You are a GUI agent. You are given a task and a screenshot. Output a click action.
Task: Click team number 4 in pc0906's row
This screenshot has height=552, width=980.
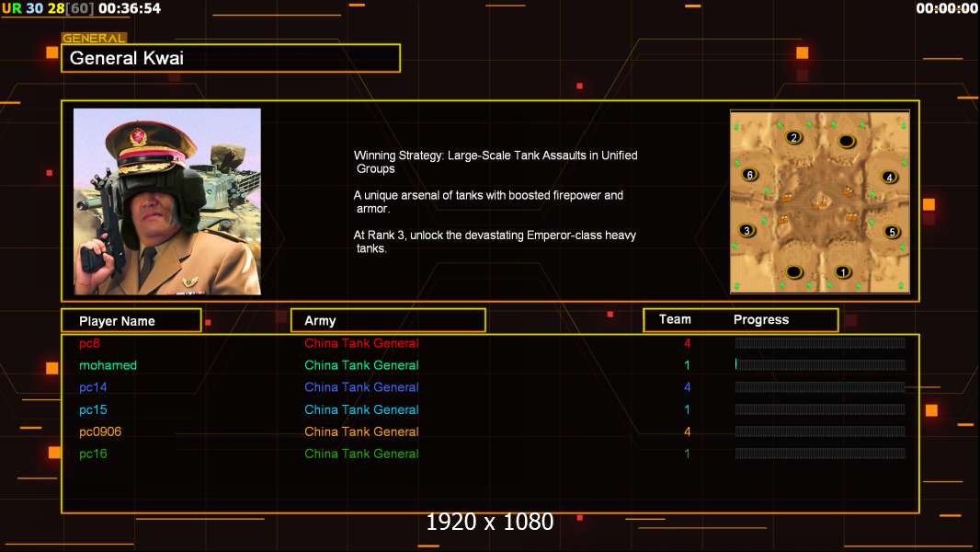click(x=687, y=432)
